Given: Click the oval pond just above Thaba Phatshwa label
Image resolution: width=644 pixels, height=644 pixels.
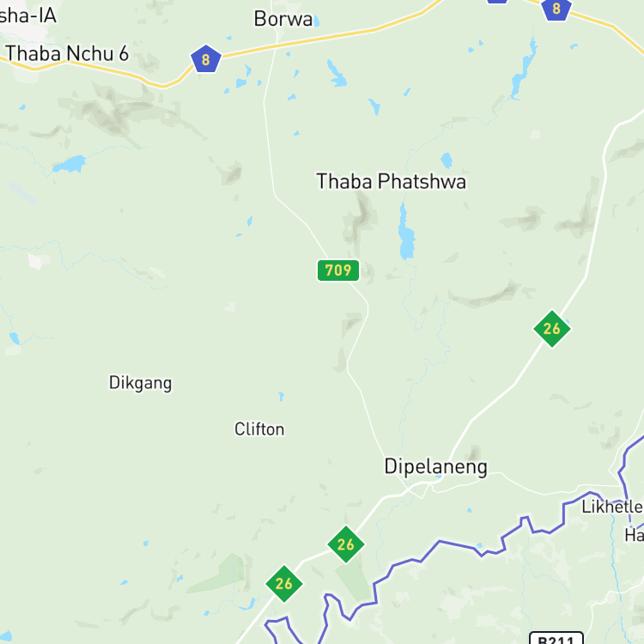Looking at the screenshot, I should tap(447, 161).
